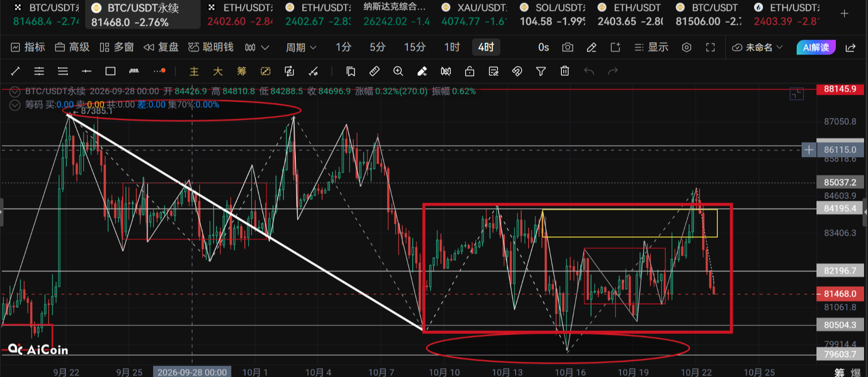This screenshot has width=868, height=377.
Task: Open the drawing filter funnel icon
Action: (541, 71)
